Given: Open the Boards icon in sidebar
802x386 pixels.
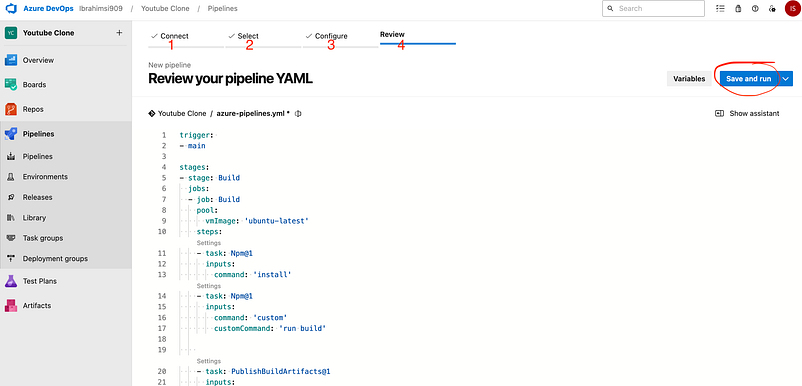Looking at the screenshot, I should click(11, 85).
